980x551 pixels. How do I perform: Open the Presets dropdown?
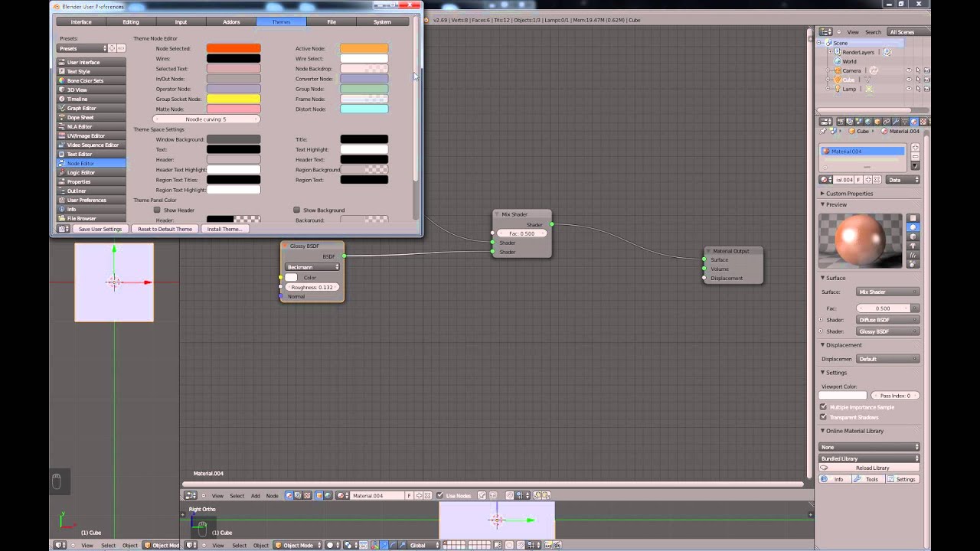click(x=83, y=48)
